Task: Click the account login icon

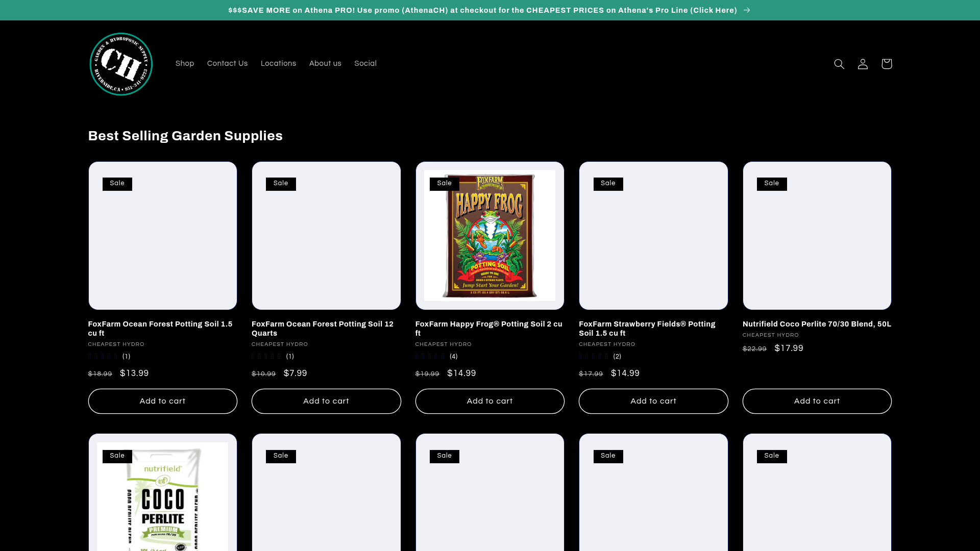Action: click(x=863, y=64)
